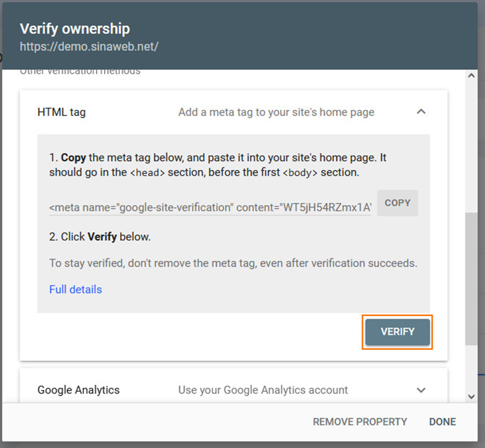Choose REMOVE PROPERTY in the dialog footer

360,422
